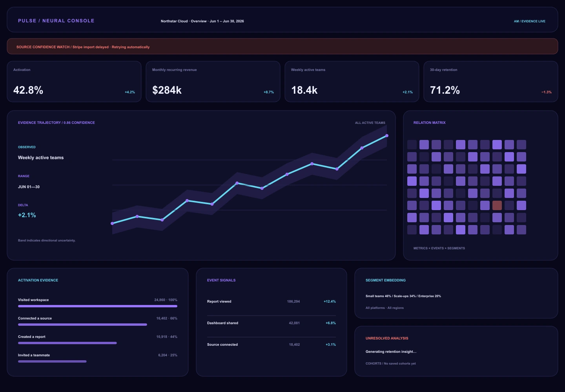The height and width of the screenshot is (392, 565).
Task: Click +2.1% in Weekly active teams card
Action: point(408,92)
